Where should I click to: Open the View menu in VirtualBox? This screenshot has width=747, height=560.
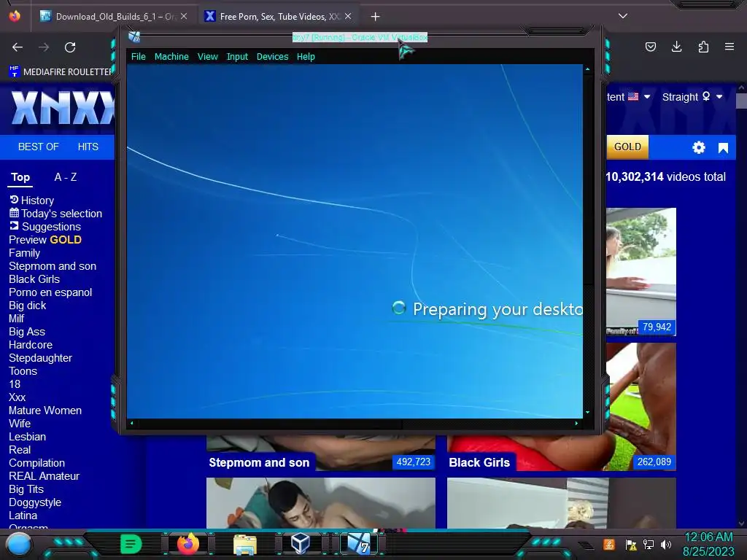pos(208,57)
